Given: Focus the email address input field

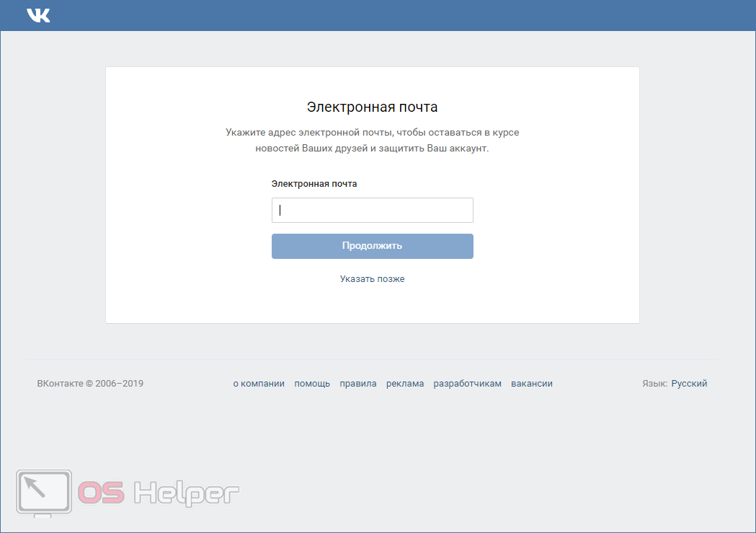Looking at the screenshot, I should 372,211.
